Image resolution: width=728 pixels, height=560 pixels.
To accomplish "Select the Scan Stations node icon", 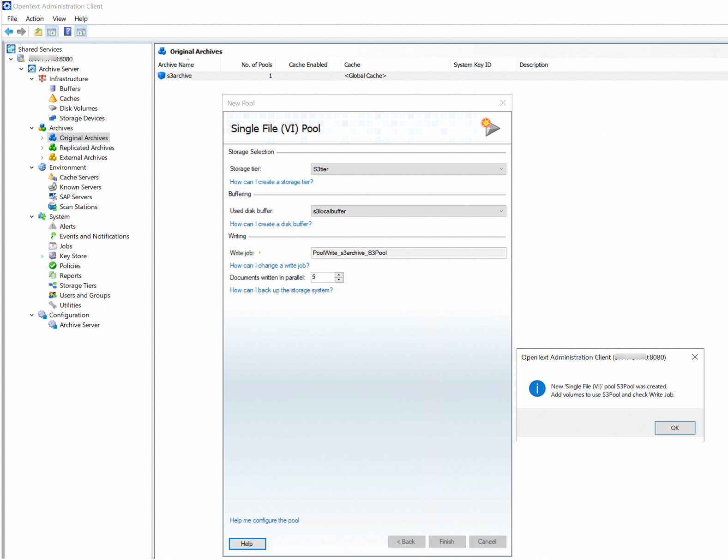I will tap(53, 207).
